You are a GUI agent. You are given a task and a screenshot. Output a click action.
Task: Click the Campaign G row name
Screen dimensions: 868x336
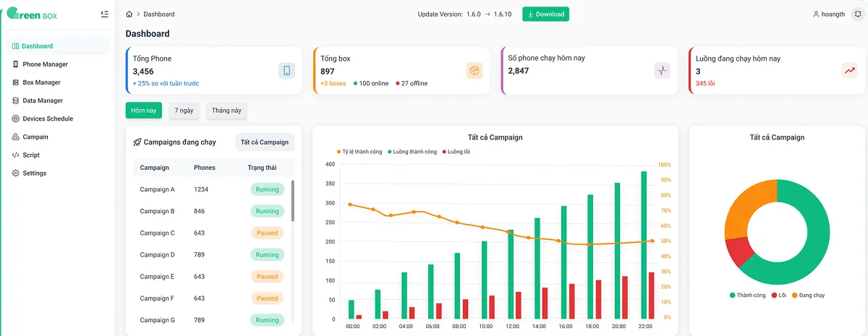point(157,320)
